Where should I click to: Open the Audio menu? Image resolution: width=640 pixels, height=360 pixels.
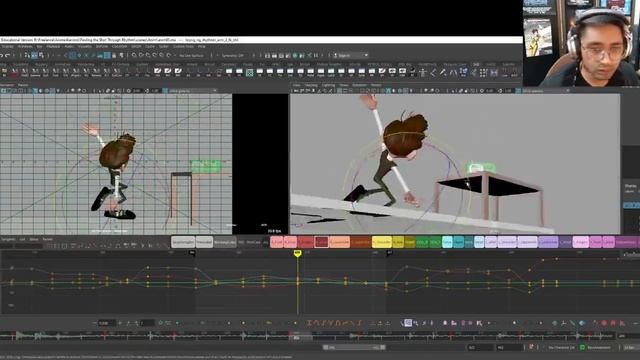click(69, 47)
